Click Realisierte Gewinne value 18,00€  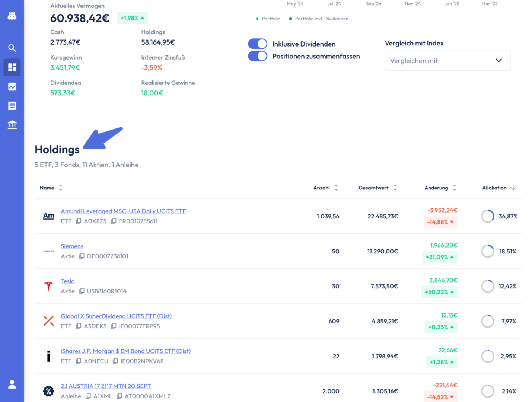pyautogui.click(x=152, y=93)
